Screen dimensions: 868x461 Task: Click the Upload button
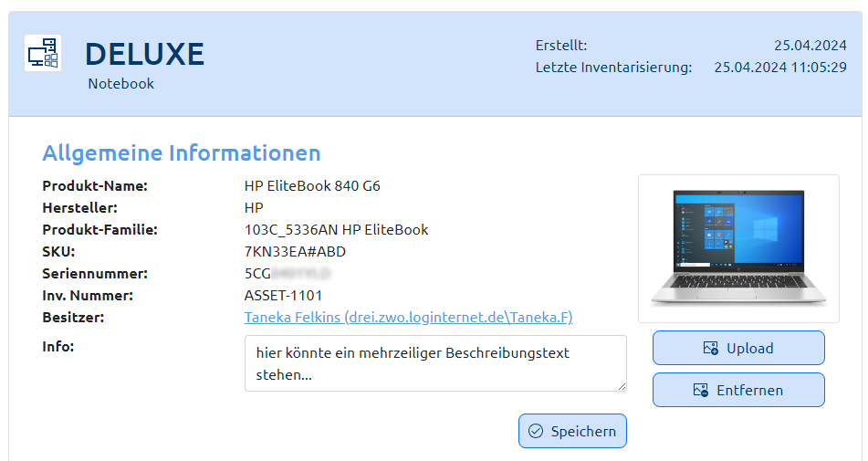738,348
